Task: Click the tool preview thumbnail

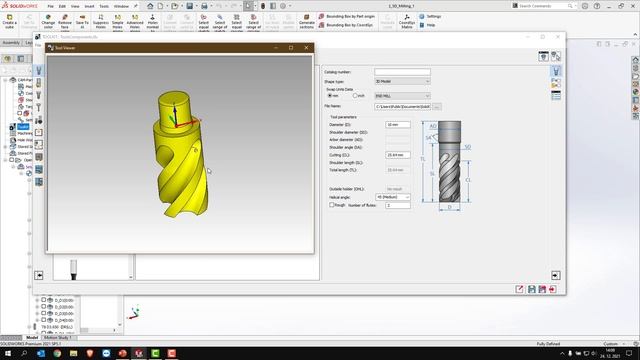Action: tap(73, 269)
